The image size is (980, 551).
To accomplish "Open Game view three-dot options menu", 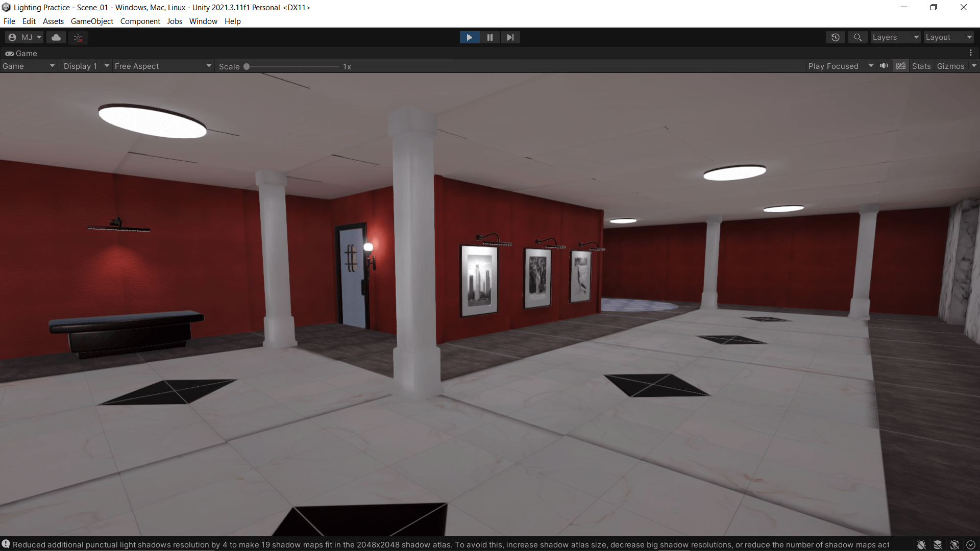I will 971,53.
